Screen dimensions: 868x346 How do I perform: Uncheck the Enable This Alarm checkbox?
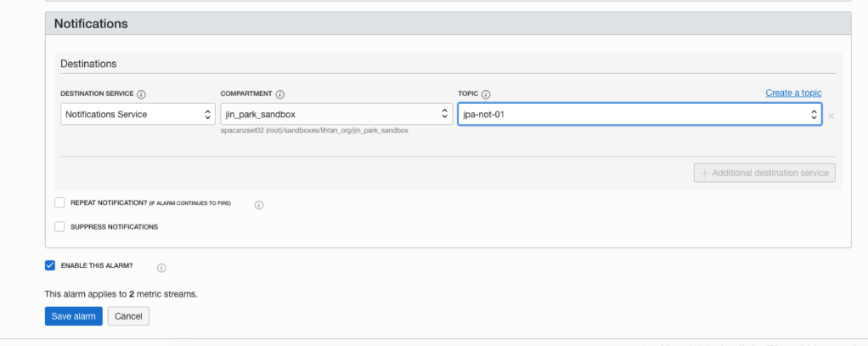(x=50, y=266)
